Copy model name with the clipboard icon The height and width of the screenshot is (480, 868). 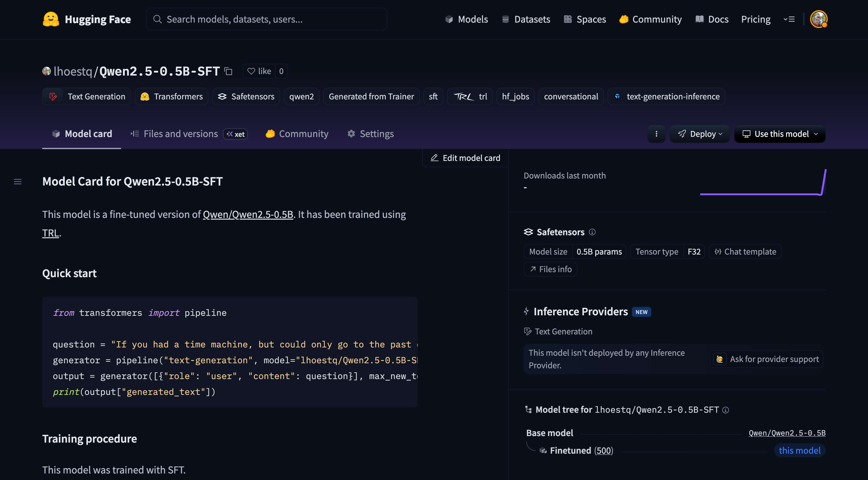point(229,71)
